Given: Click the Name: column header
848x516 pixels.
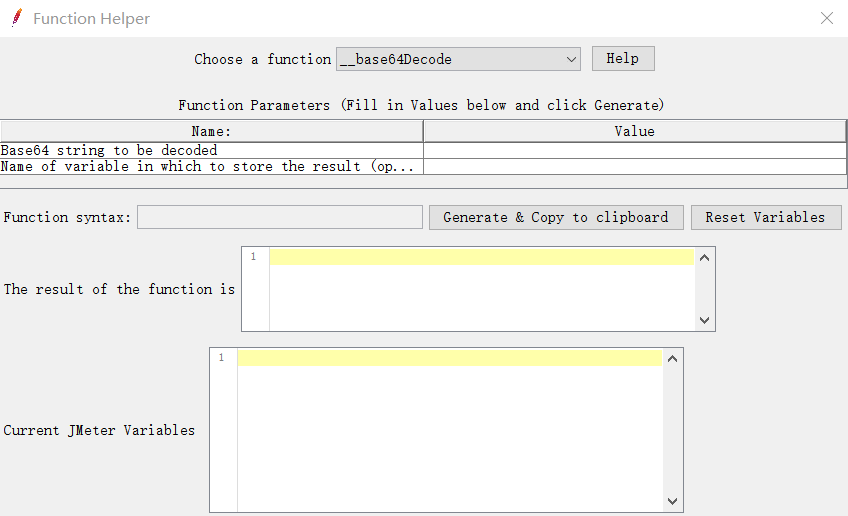Looking at the screenshot, I should (211, 131).
